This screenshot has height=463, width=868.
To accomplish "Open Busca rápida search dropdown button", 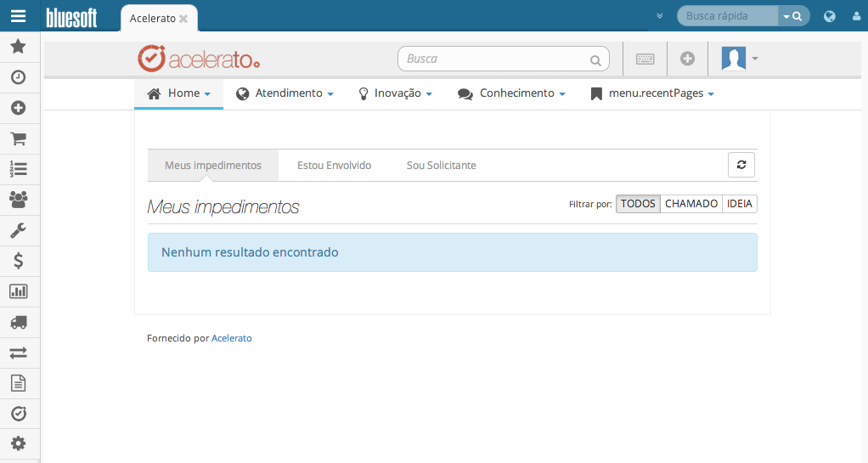I will (793, 17).
